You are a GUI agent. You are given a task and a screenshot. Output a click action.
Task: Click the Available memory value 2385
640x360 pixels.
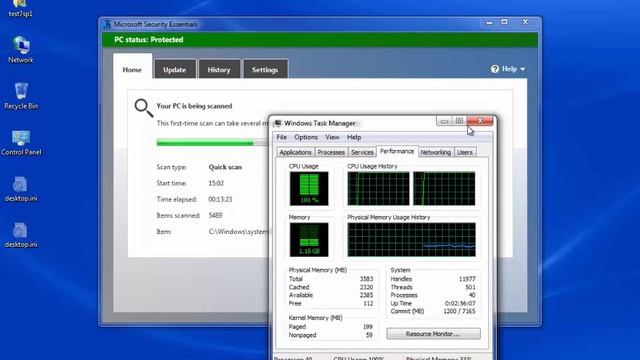click(x=366, y=295)
